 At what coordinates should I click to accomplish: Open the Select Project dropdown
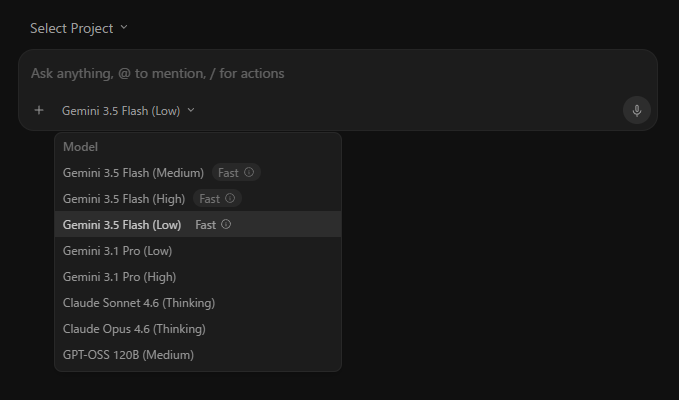click(79, 28)
